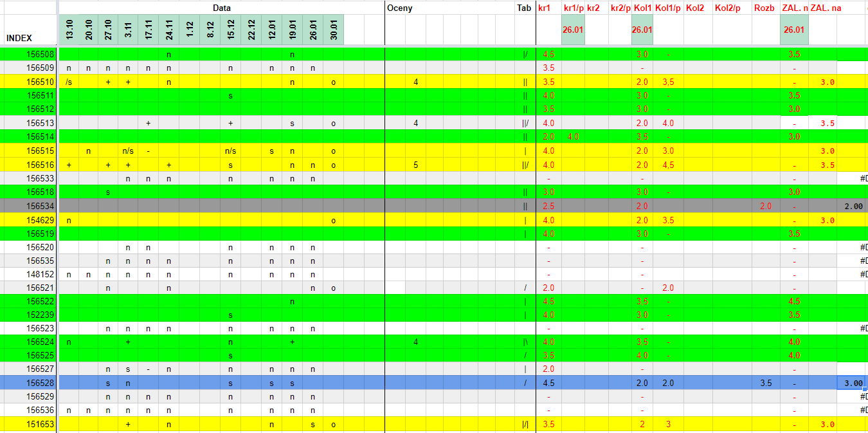
Task: Click the Rozb value 3.5 in row 156528
Action: coord(765,383)
